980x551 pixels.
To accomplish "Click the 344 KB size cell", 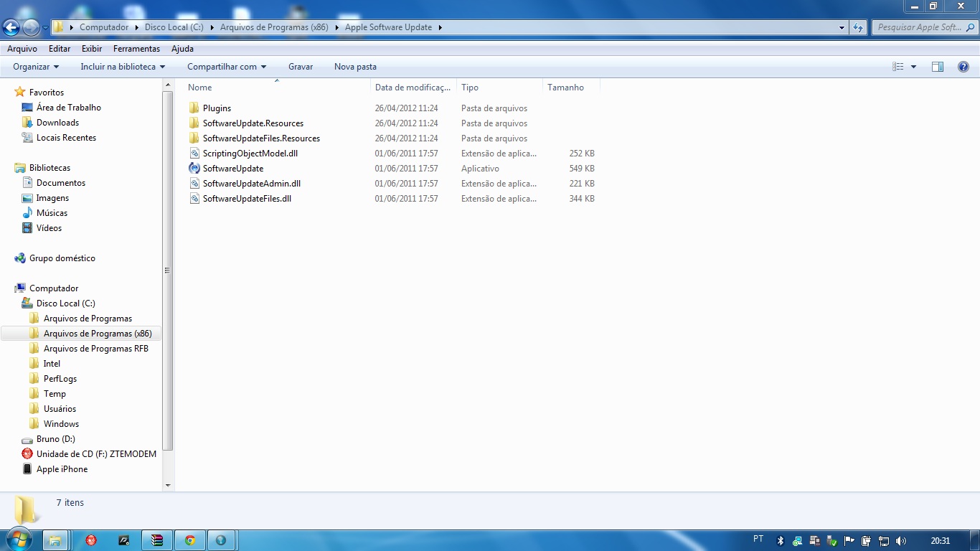I will pos(581,199).
